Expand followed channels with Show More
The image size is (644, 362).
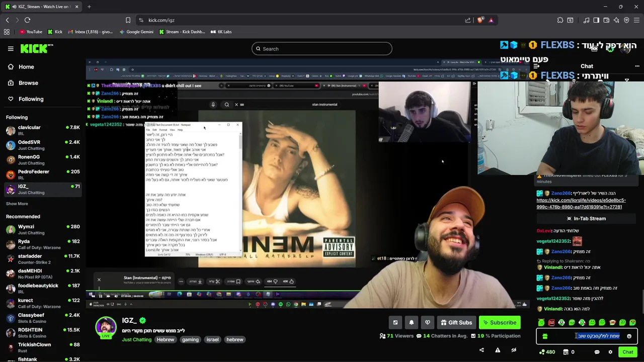tap(17, 204)
